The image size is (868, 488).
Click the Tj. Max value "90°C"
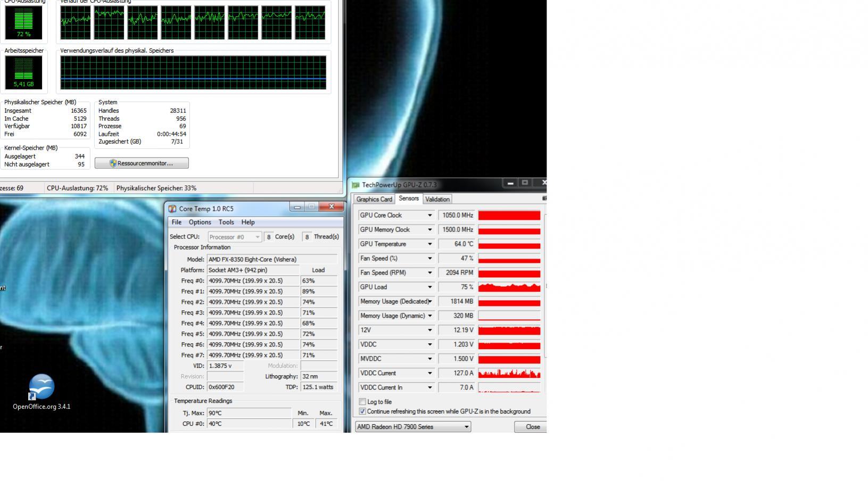pyautogui.click(x=249, y=413)
